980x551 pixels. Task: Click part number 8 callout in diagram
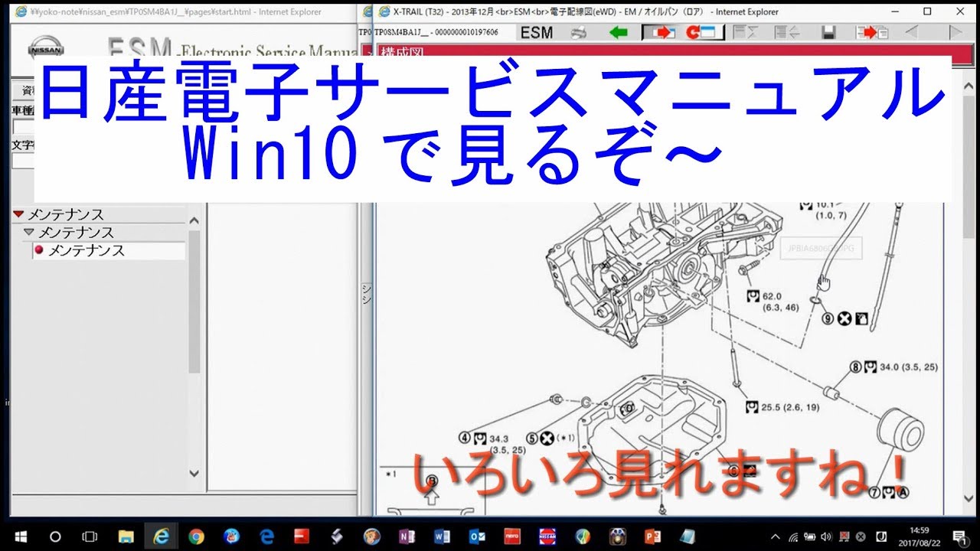tap(856, 367)
